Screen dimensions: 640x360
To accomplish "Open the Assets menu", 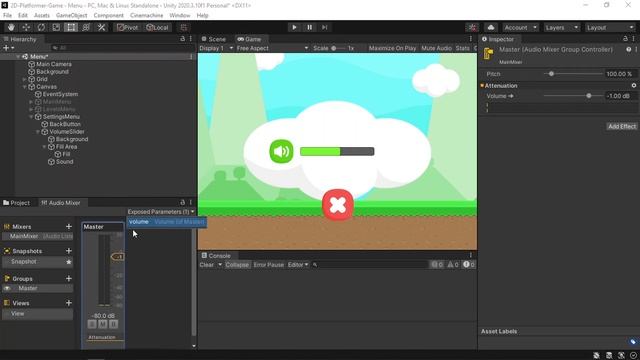I will 42,16.
